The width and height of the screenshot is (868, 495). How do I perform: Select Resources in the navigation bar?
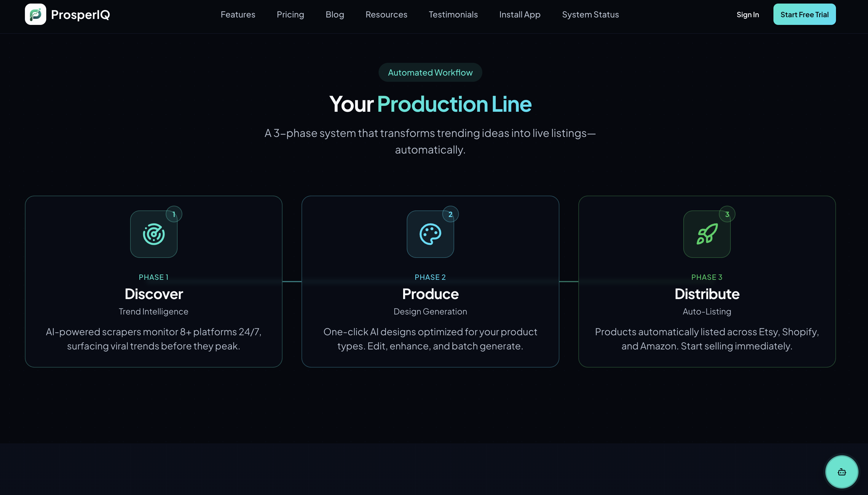[x=386, y=15]
